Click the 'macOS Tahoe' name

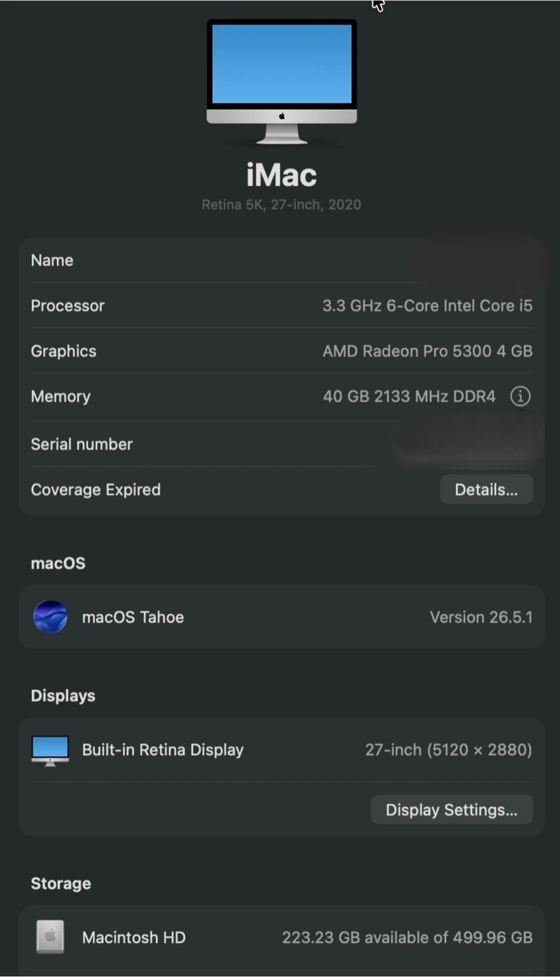pos(133,617)
